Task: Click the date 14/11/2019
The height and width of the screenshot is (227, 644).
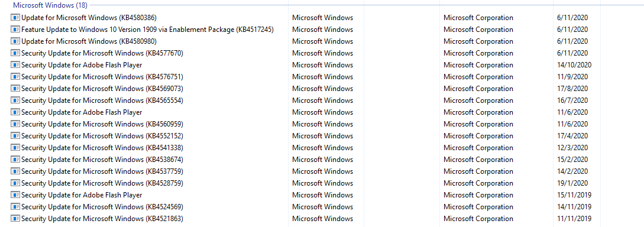Action: click(574, 207)
